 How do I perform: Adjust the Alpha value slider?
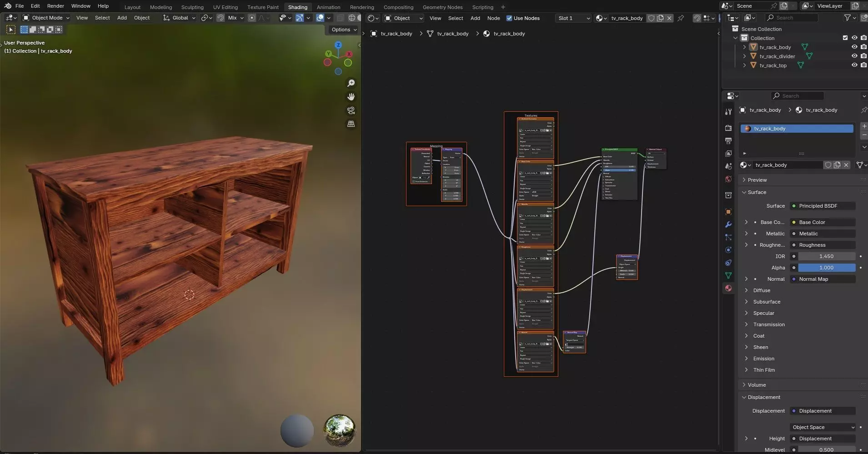[x=826, y=268]
